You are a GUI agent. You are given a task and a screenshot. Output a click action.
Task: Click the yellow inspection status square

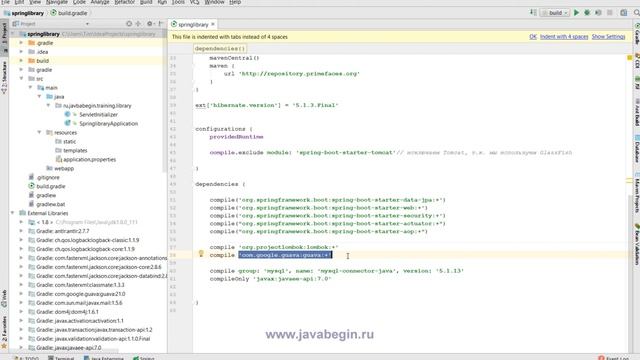(x=629, y=58)
